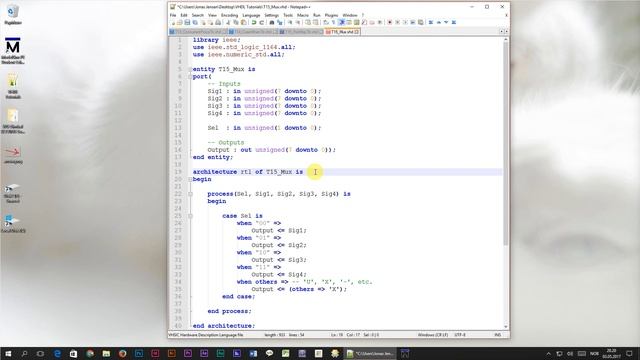Open Find with the binoculars toolbar icon
640x360 pixels.
[271, 22]
